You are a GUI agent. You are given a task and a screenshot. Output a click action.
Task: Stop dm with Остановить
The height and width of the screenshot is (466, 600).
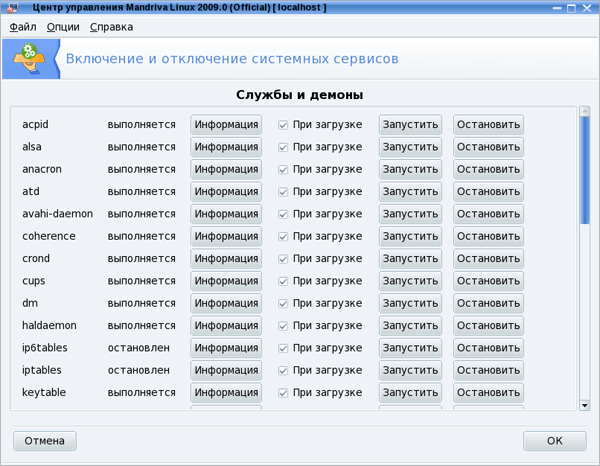tap(488, 303)
